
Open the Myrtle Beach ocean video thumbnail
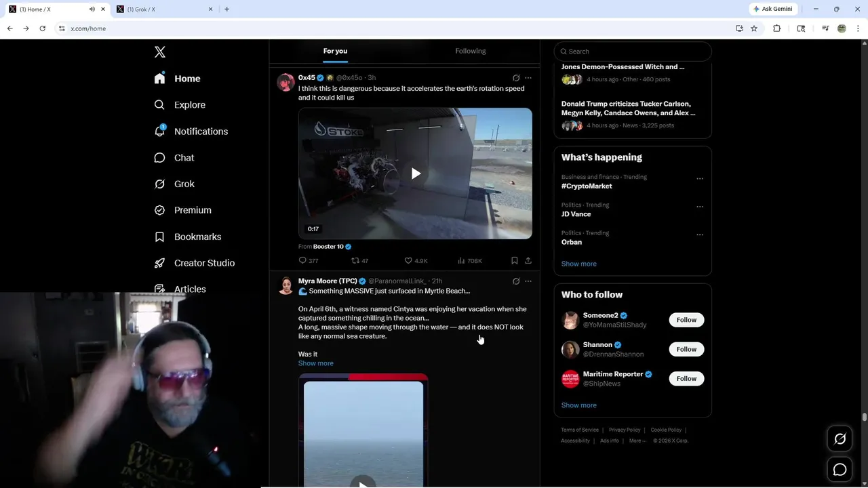pos(363,430)
